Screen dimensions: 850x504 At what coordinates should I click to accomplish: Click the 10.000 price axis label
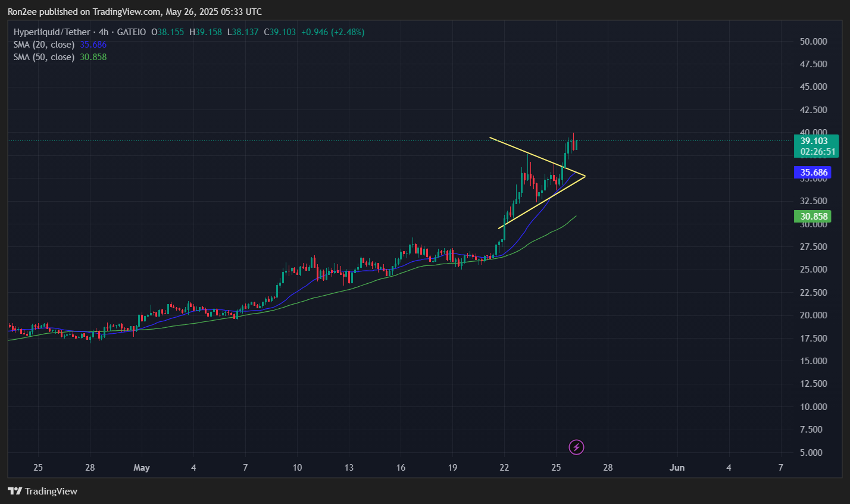(814, 407)
